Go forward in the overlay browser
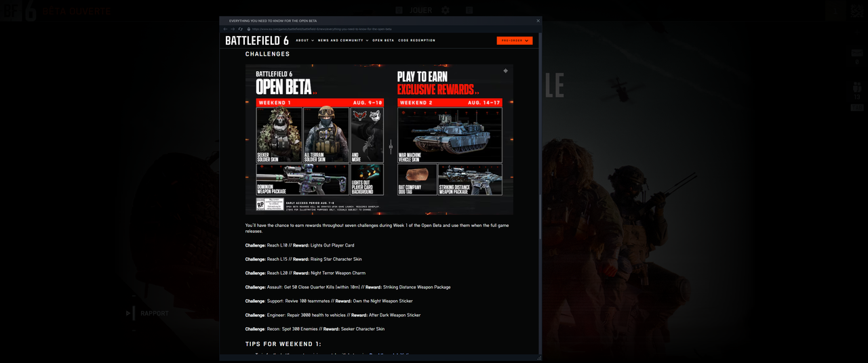The image size is (868, 363). pos(233,29)
